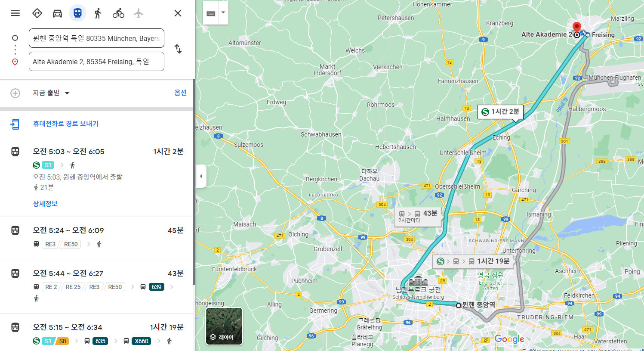
Task: Switch to driving directions mode
Action: coord(57,13)
